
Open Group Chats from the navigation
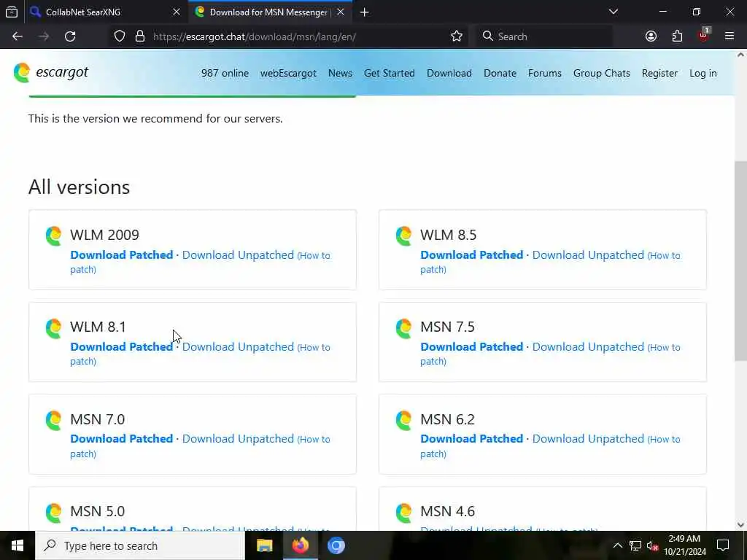[602, 74]
